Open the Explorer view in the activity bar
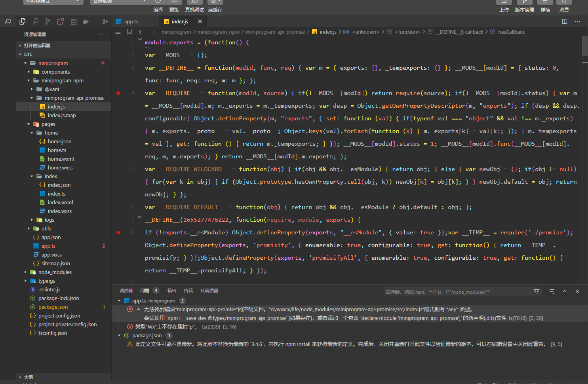Image resolution: width=588 pixels, height=384 pixels. pos(22,21)
